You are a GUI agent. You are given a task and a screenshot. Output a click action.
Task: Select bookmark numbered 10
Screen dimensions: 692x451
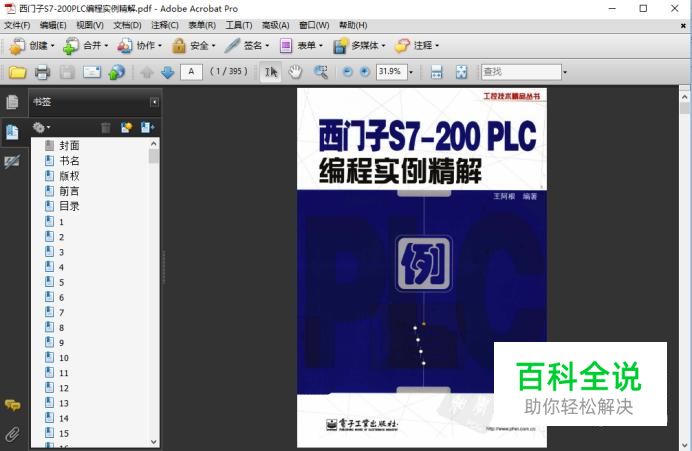[x=64, y=358]
